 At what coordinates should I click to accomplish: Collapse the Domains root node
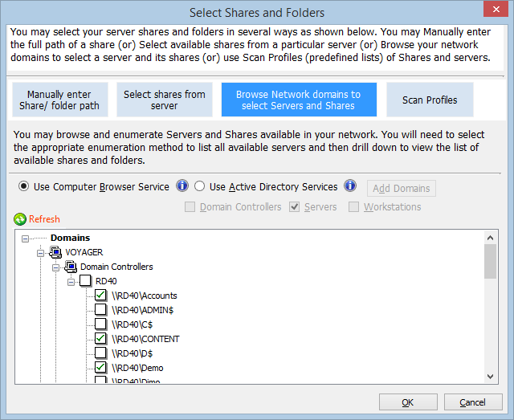pyautogui.click(x=25, y=239)
